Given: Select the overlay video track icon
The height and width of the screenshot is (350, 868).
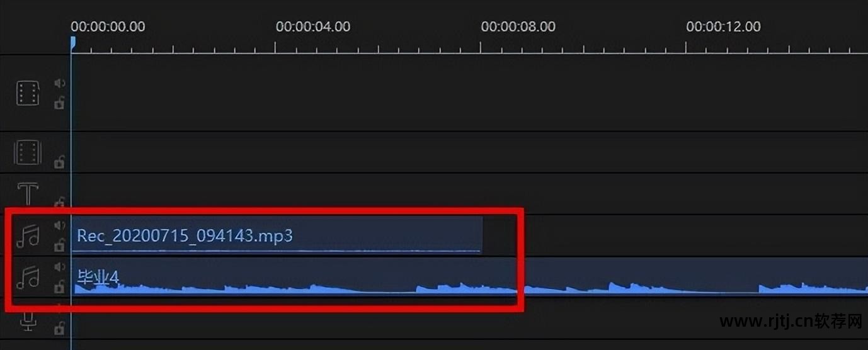Looking at the screenshot, I should pyautogui.click(x=28, y=153).
